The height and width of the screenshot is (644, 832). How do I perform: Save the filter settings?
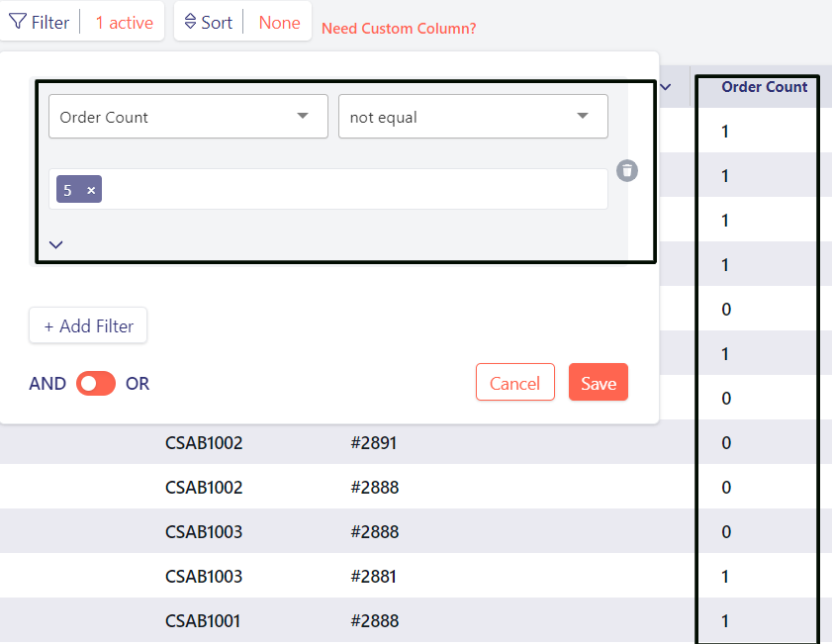tap(599, 383)
